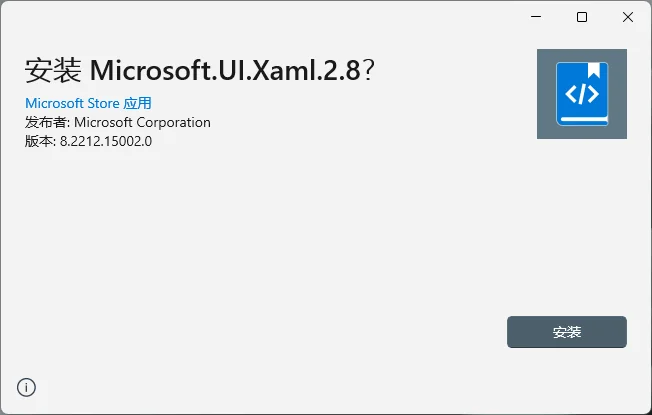
Task: Click the question mark ending the title
Action: [x=368, y=70]
